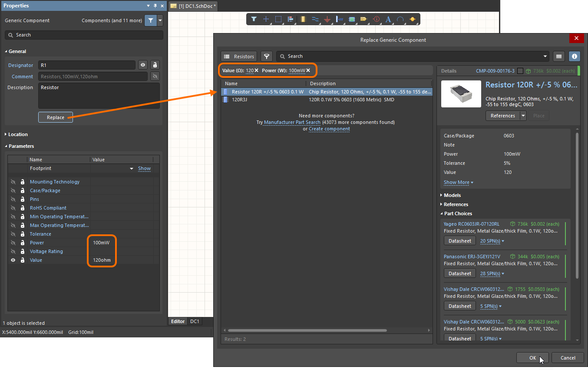Open the filter funnel icon in Replace dialog
The image size is (588, 370).
(266, 56)
